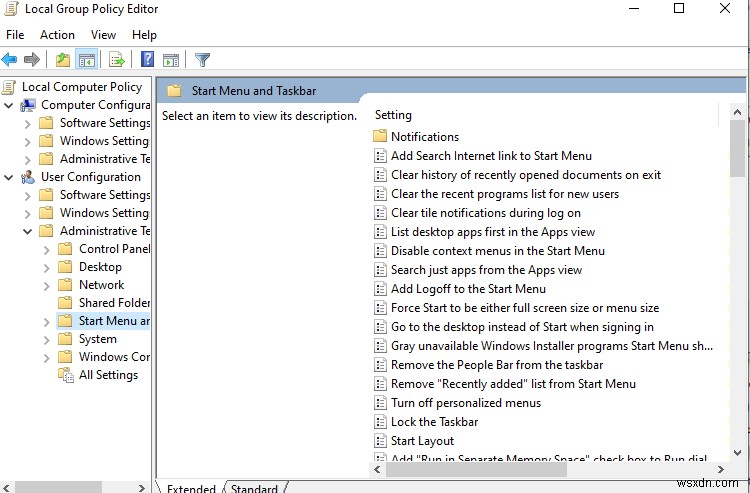
Task: Switch to the Standard tab
Action: click(x=254, y=488)
